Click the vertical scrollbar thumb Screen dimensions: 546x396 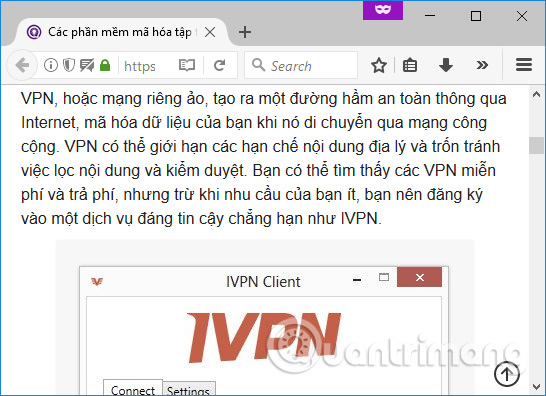point(537,145)
